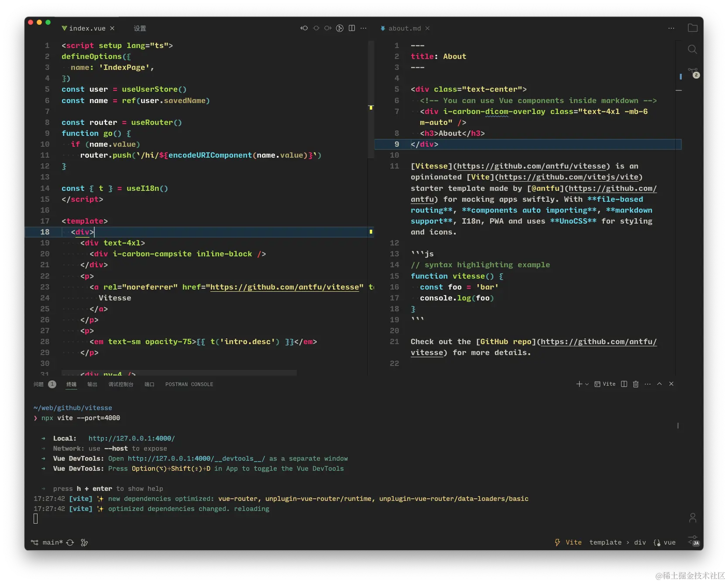Split the editor right from index.vue toolbar
This screenshot has width=728, height=583.
352,28
